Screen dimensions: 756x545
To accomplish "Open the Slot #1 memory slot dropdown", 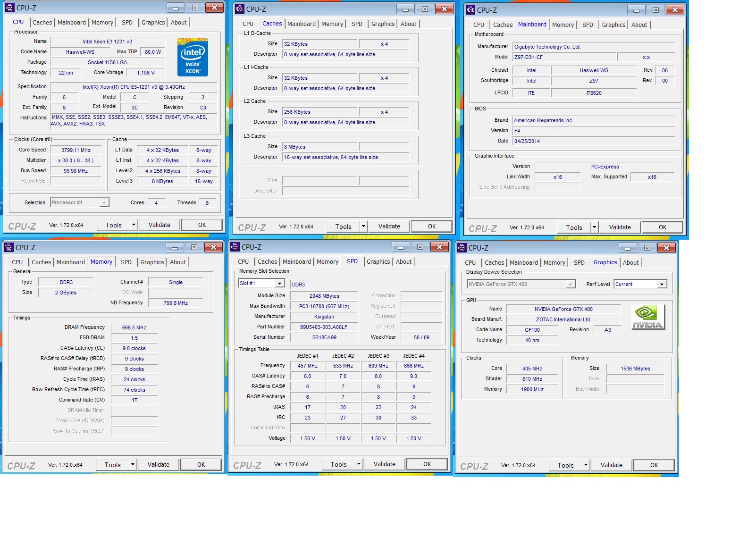I will tap(280, 283).
